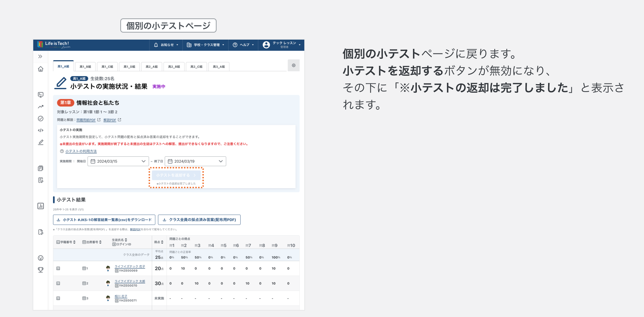The width and height of the screenshot is (644, 317).
Task: Click the Life is Tech! Lesson logo
Action: click(54, 45)
